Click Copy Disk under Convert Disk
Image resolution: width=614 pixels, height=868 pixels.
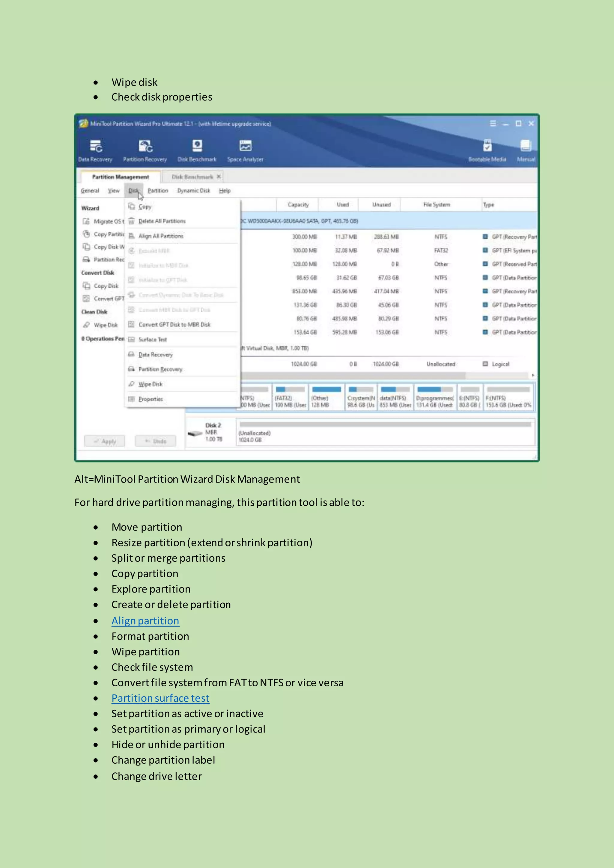point(100,286)
